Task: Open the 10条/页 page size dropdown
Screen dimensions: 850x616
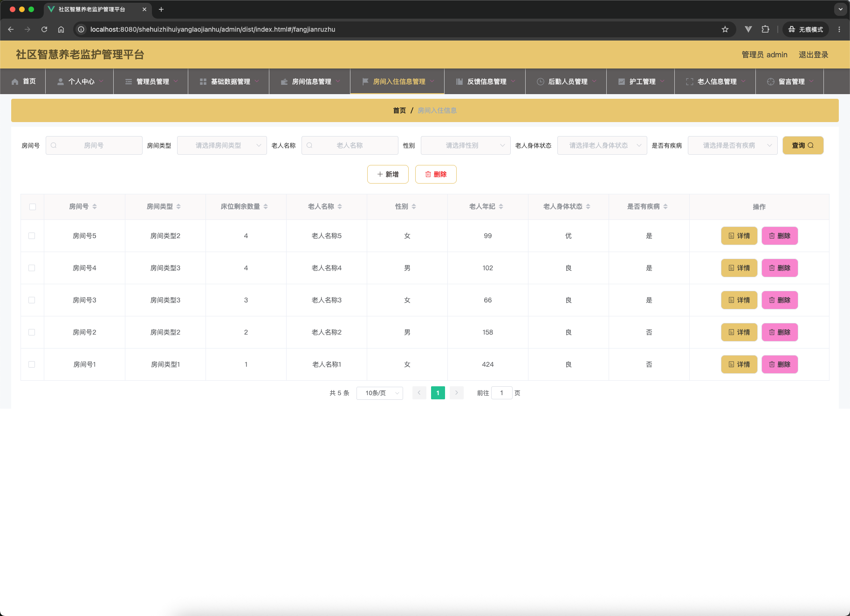Action: (x=380, y=393)
